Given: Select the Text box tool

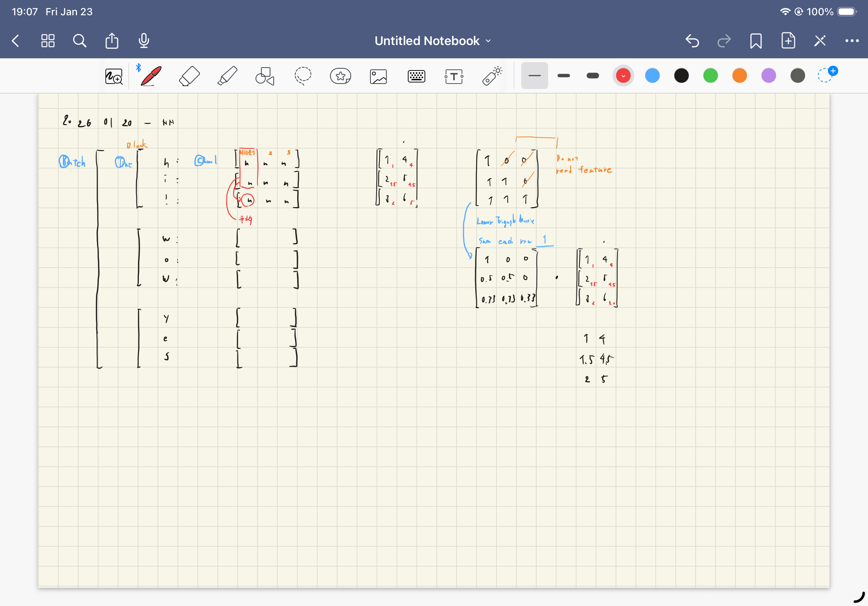Looking at the screenshot, I should tap(454, 76).
